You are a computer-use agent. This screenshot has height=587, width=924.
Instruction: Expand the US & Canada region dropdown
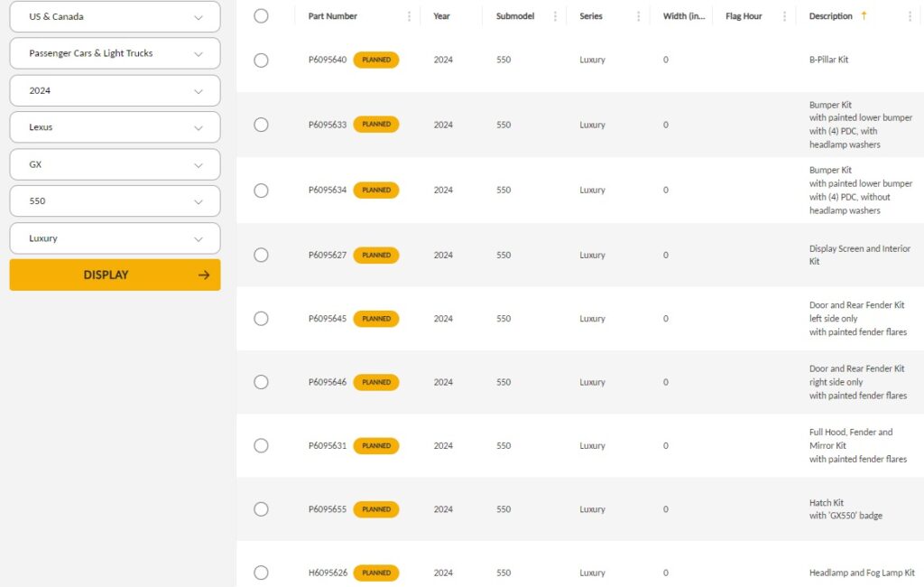115,16
